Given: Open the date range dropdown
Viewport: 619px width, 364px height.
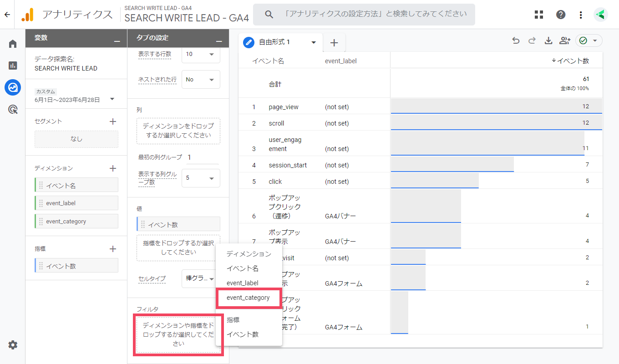Looking at the screenshot, I should point(112,99).
